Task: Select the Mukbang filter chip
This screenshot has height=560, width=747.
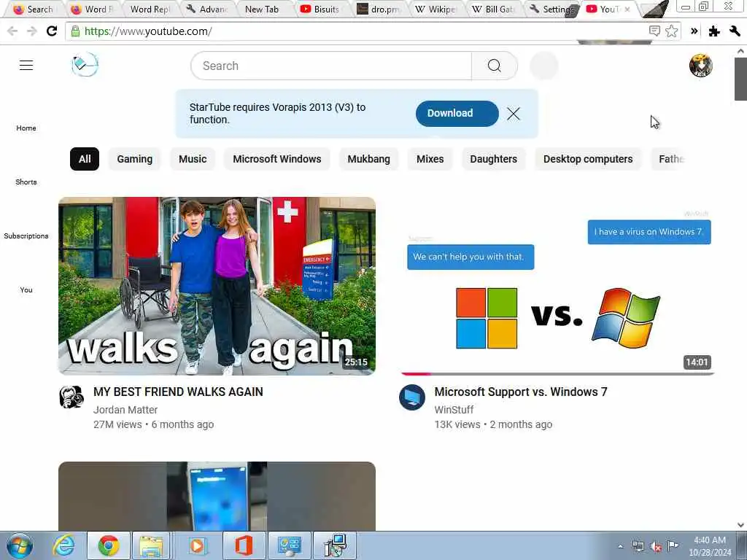Action: [x=368, y=159]
